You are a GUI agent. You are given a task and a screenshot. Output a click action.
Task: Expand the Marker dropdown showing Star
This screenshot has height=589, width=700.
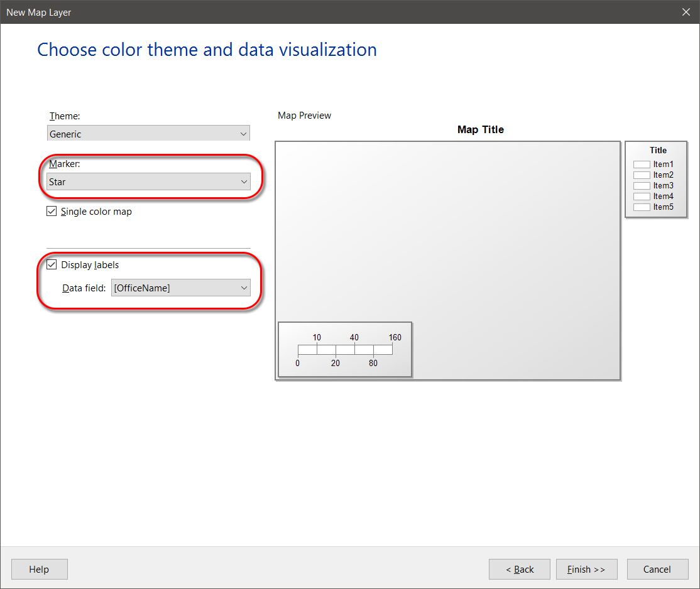pyautogui.click(x=148, y=182)
